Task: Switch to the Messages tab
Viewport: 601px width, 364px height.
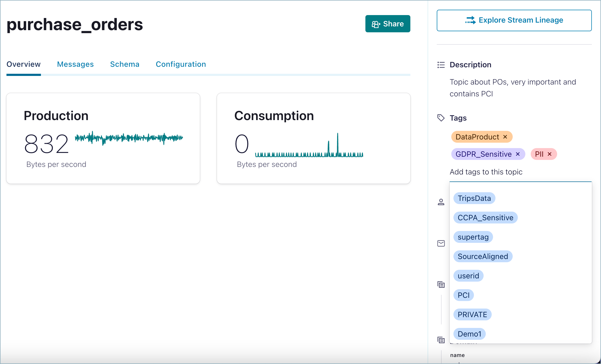Action: coord(75,64)
